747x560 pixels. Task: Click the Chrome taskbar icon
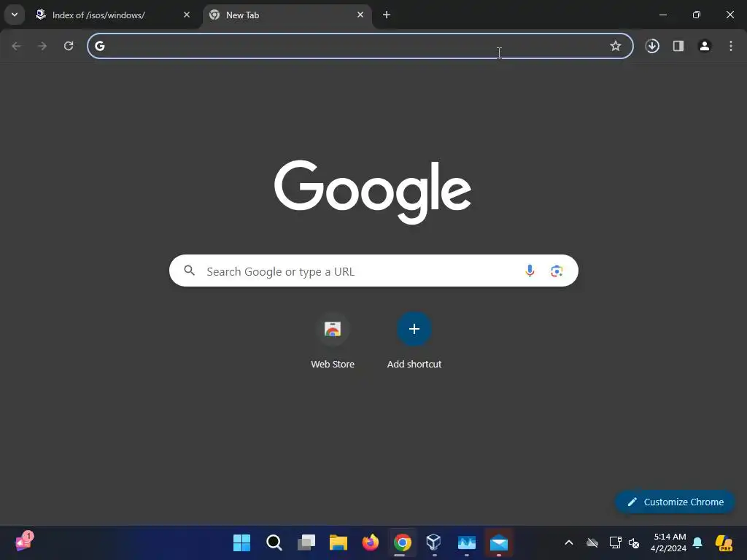point(402,542)
